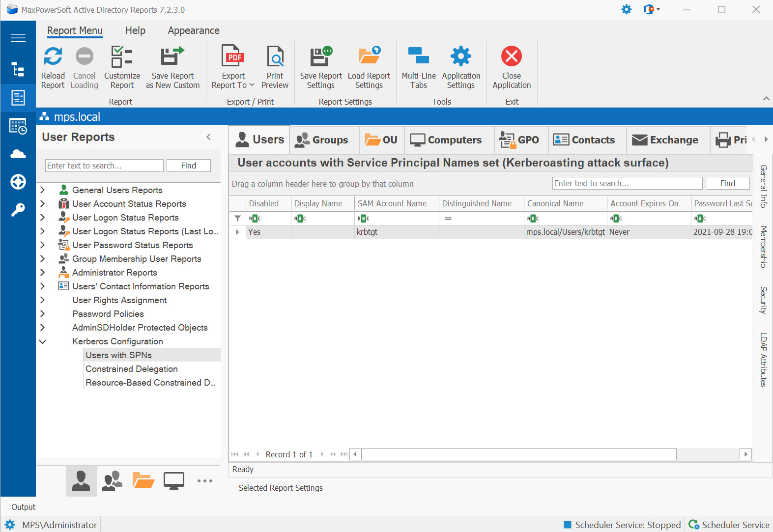The image size is (773, 532).
Task: Click the krbtgt cell in results
Action: (x=397, y=232)
